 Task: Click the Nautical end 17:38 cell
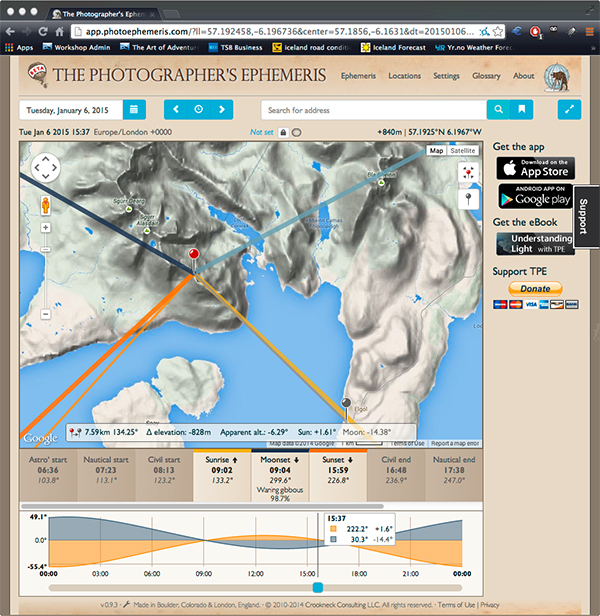click(454, 475)
